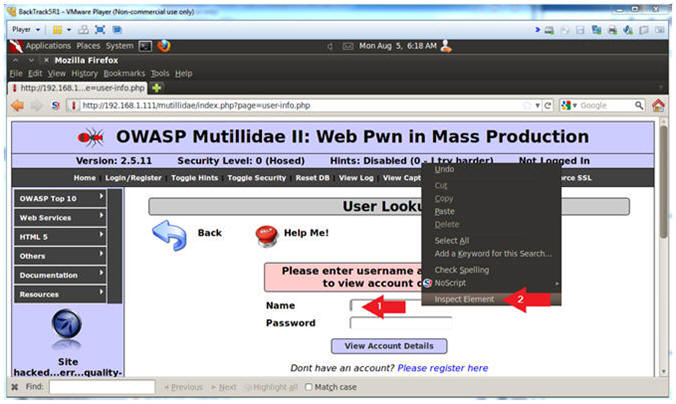676x404 pixels.
Task: Click the page vertical scrollbar thumb
Action: pyautogui.click(x=664, y=181)
